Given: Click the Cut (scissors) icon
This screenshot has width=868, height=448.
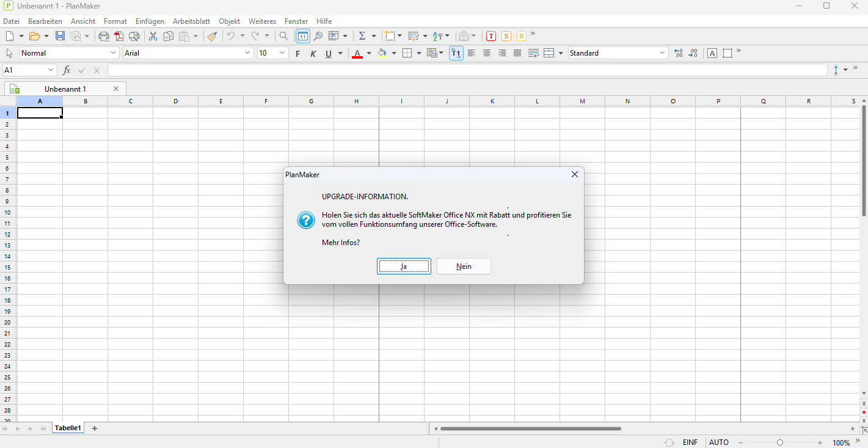Looking at the screenshot, I should pos(153,36).
